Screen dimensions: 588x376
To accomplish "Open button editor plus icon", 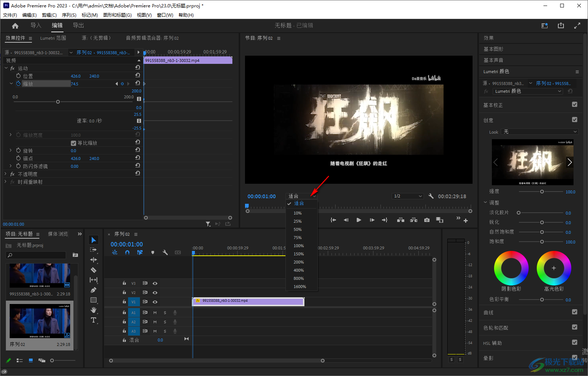I will 466,220.
